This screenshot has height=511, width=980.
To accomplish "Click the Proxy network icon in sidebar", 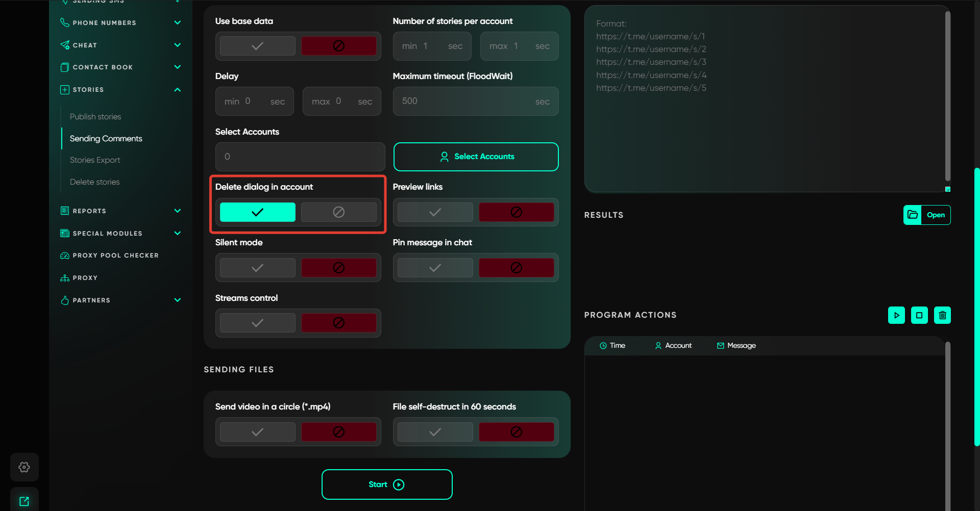I will click(x=65, y=278).
